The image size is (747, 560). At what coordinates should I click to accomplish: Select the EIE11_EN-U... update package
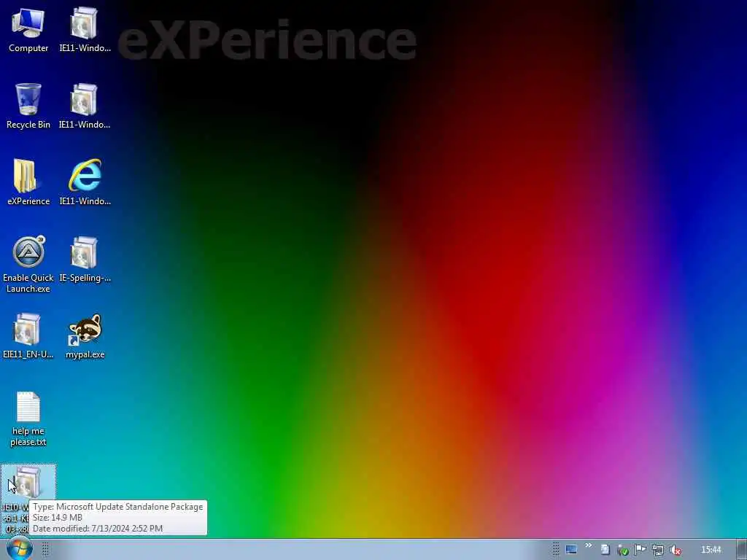click(28, 335)
